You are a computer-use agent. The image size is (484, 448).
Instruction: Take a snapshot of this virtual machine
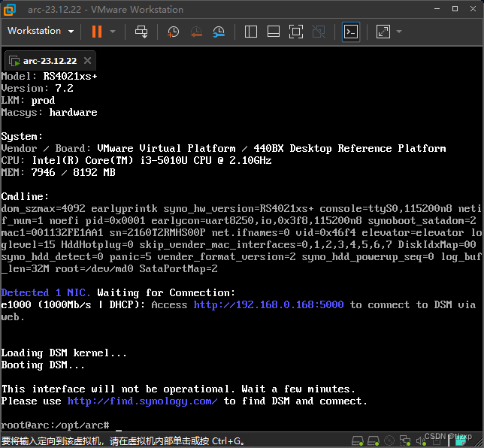pos(173,32)
